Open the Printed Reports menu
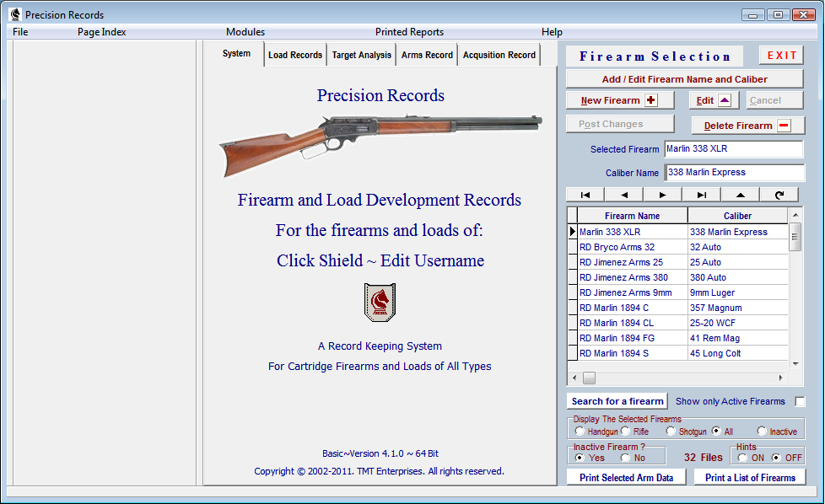 (409, 32)
